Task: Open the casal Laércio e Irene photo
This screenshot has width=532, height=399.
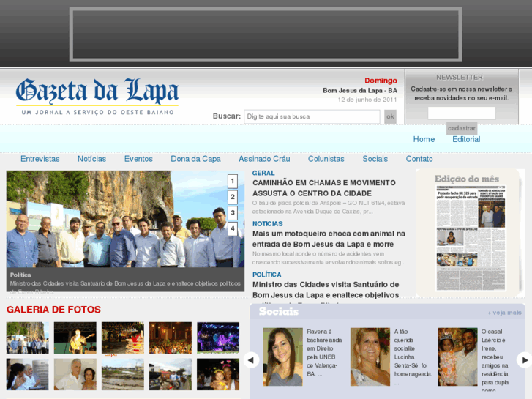Action: [457, 357]
